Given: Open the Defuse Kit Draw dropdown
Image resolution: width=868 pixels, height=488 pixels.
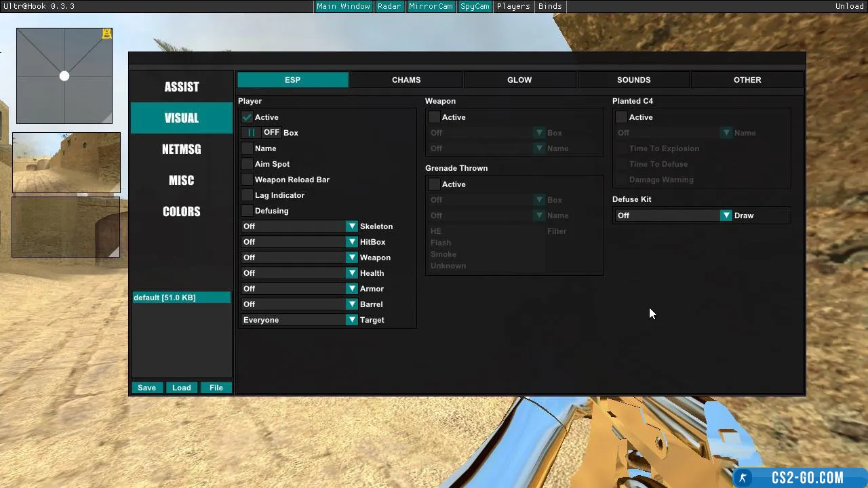Looking at the screenshot, I should (726, 216).
